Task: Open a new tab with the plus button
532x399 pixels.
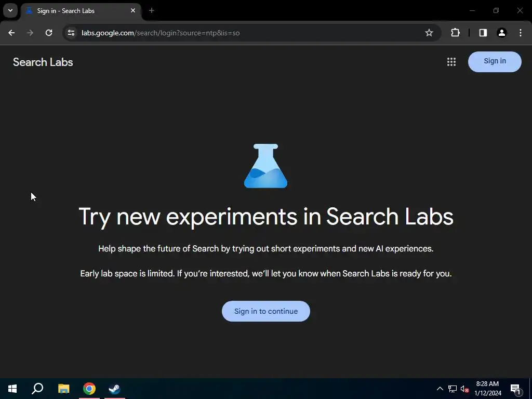Action: (x=152, y=10)
